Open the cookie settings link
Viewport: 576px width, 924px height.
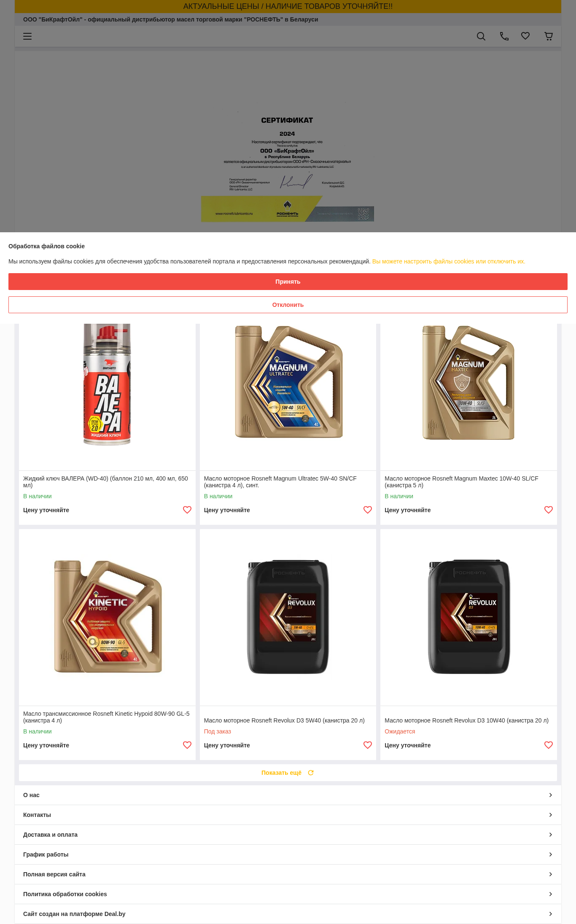click(x=449, y=261)
